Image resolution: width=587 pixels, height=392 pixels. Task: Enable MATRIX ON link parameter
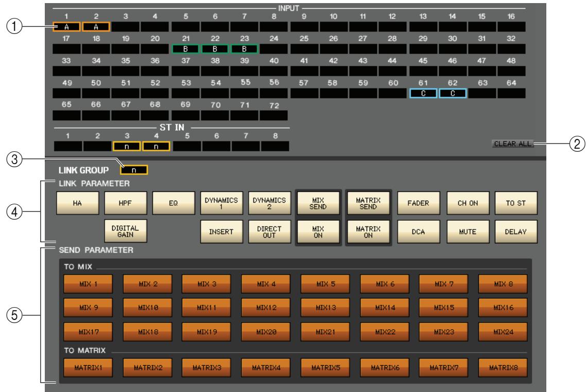click(x=368, y=231)
